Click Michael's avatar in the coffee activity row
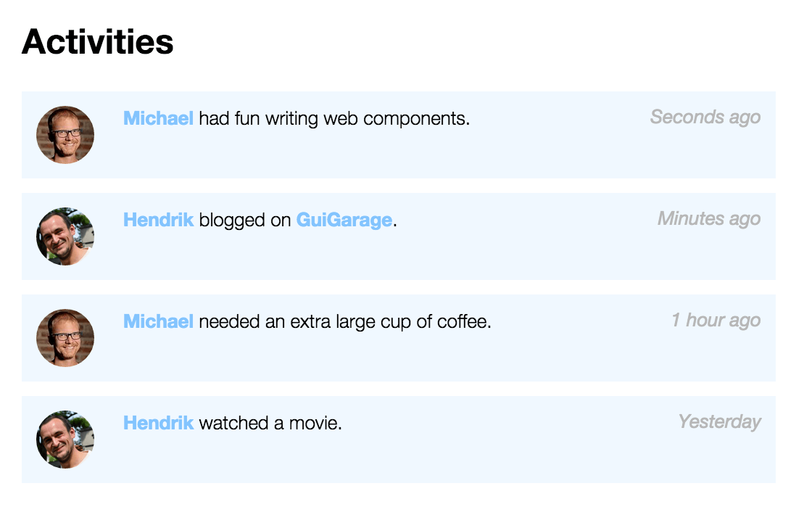 click(x=65, y=338)
